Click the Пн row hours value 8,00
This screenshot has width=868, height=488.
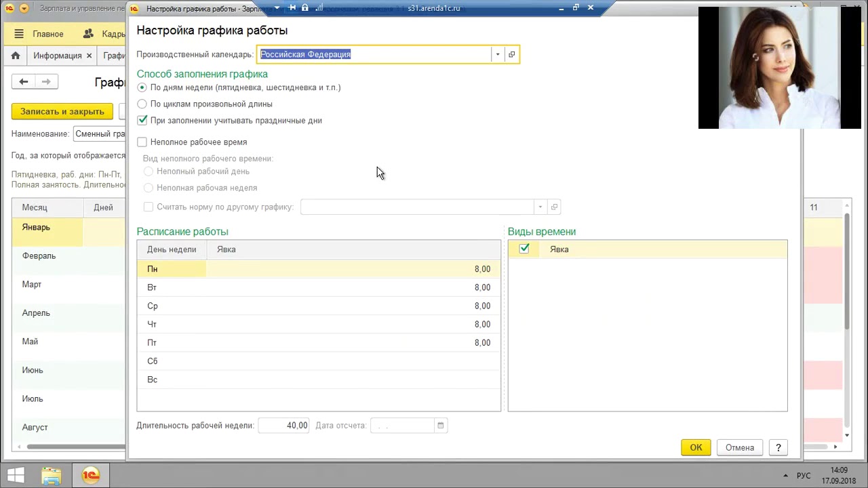click(x=482, y=269)
